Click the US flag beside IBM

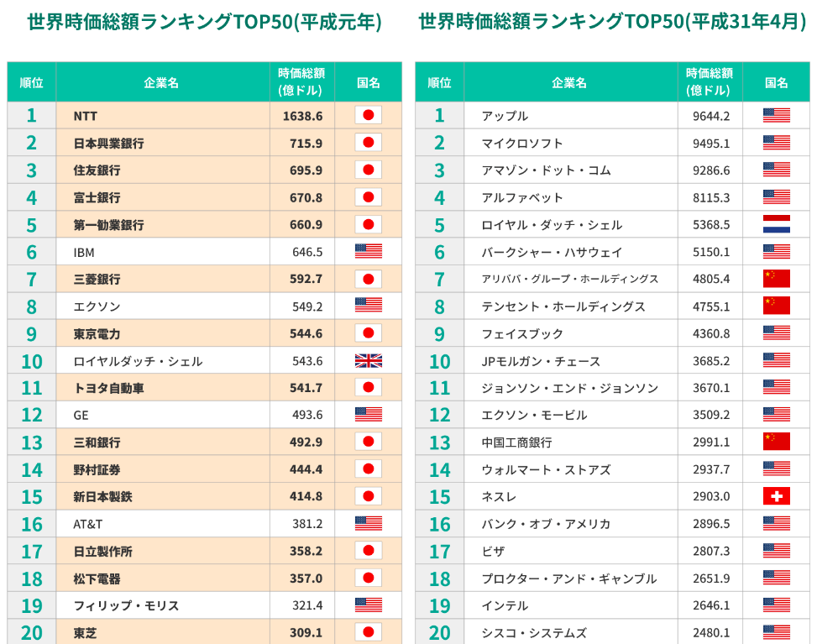(x=369, y=252)
